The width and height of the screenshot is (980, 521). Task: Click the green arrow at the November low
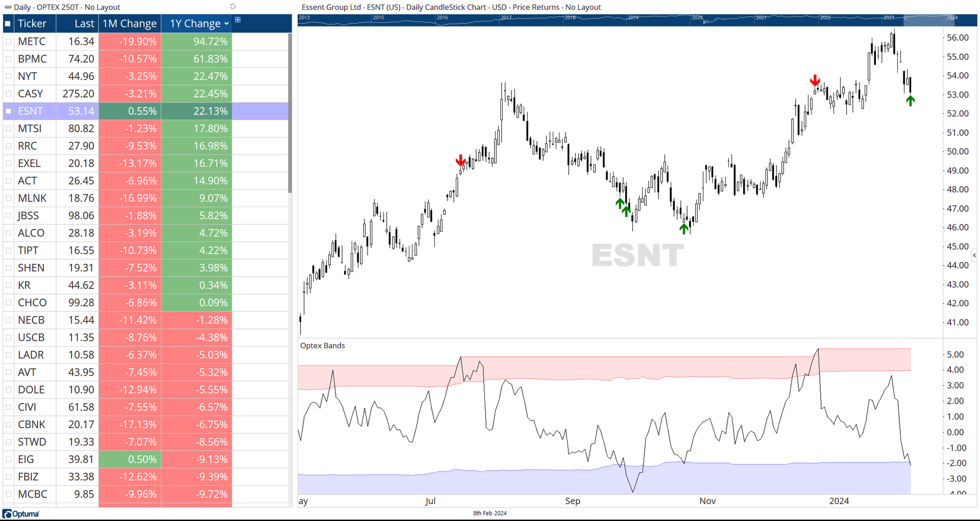tap(684, 229)
